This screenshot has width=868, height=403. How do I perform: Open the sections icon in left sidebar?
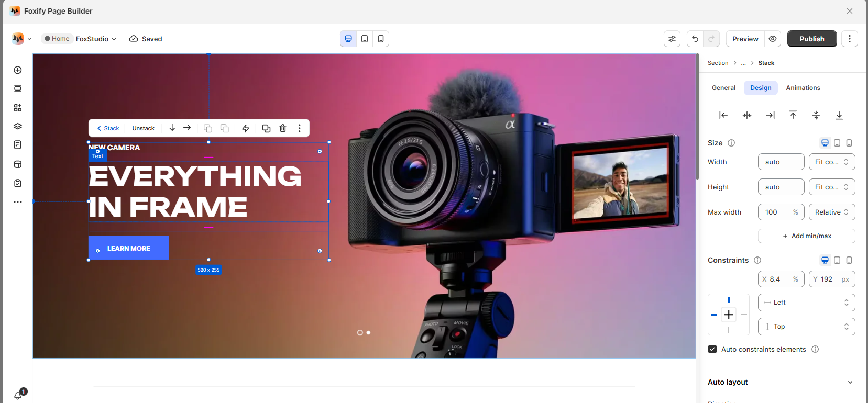click(18, 88)
